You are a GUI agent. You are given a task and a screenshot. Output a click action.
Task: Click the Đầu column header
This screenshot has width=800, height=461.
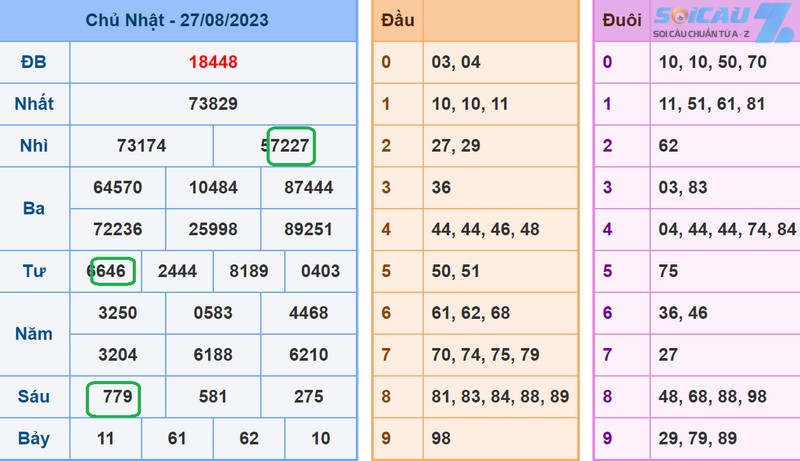(x=397, y=20)
